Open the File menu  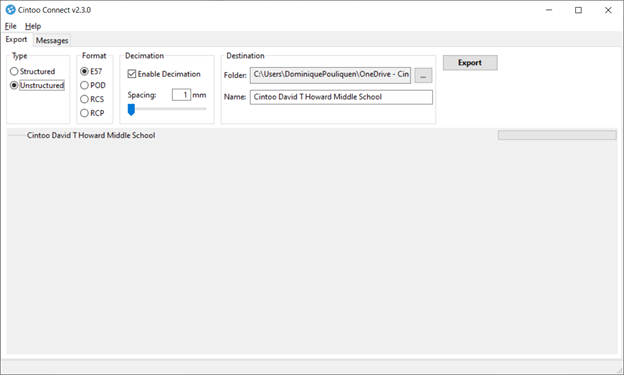pyautogui.click(x=11, y=26)
